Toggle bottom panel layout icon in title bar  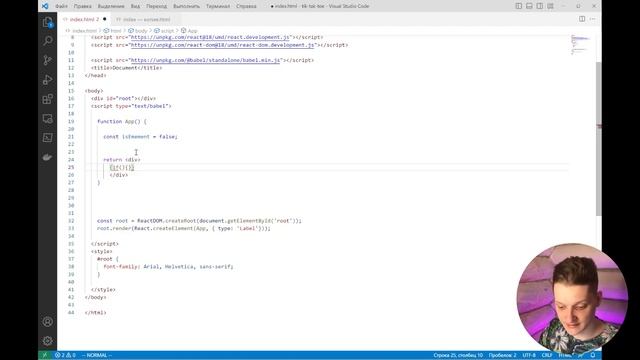[529, 6]
